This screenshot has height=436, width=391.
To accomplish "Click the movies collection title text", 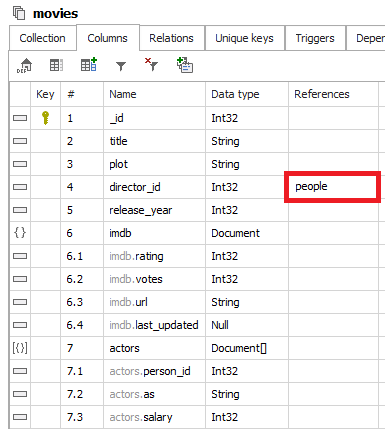I will click(55, 14).
